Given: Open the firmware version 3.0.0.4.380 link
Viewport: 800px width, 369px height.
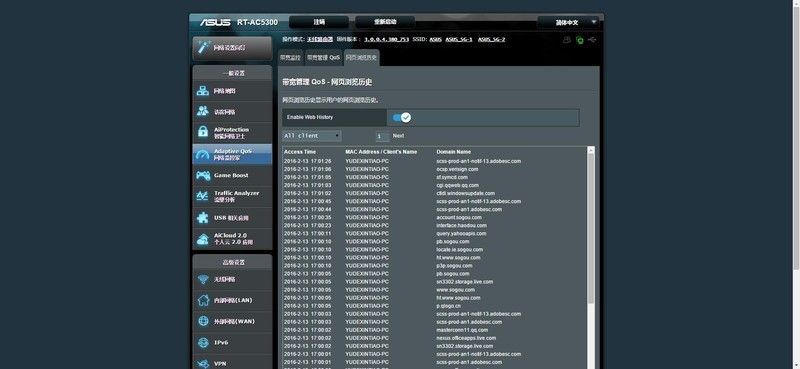Looking at the screenshot, I should click(386, 39).
